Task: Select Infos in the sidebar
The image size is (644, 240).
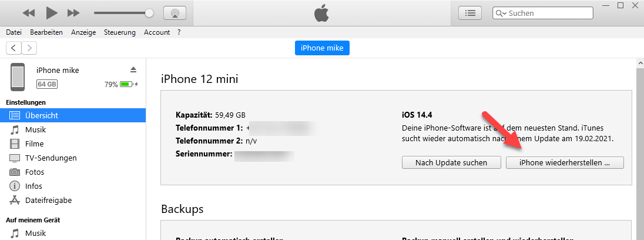Action: coord(33,186)
